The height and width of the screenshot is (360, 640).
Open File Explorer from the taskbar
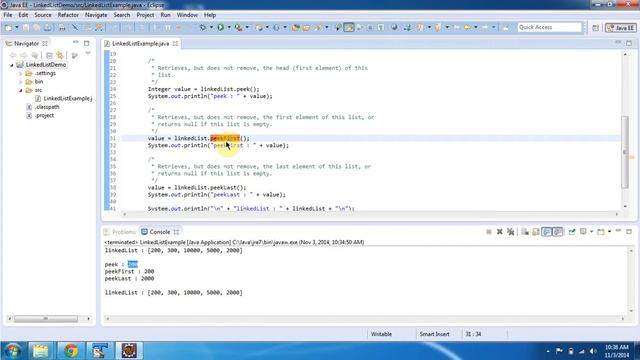(41, 351)
